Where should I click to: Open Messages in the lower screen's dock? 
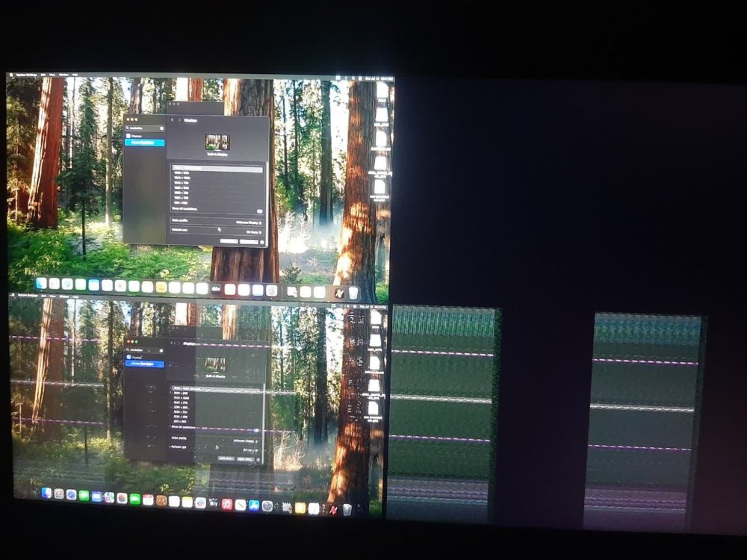point(84,496)
